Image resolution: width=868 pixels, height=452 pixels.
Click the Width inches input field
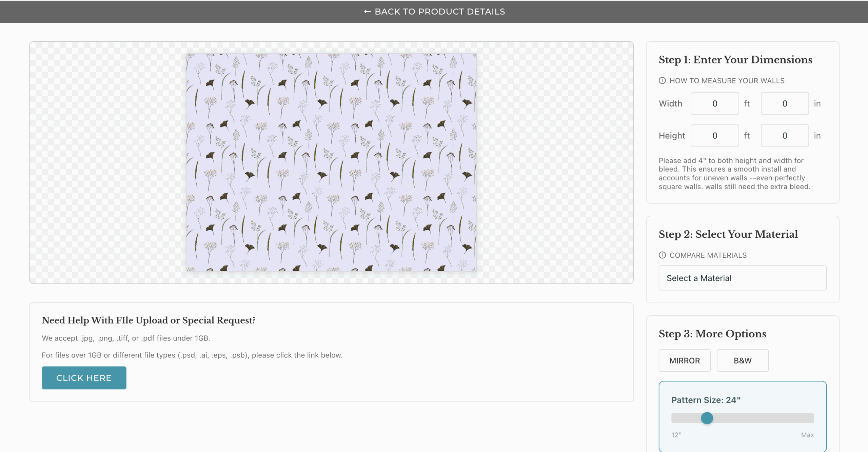(x=785, y=103)
